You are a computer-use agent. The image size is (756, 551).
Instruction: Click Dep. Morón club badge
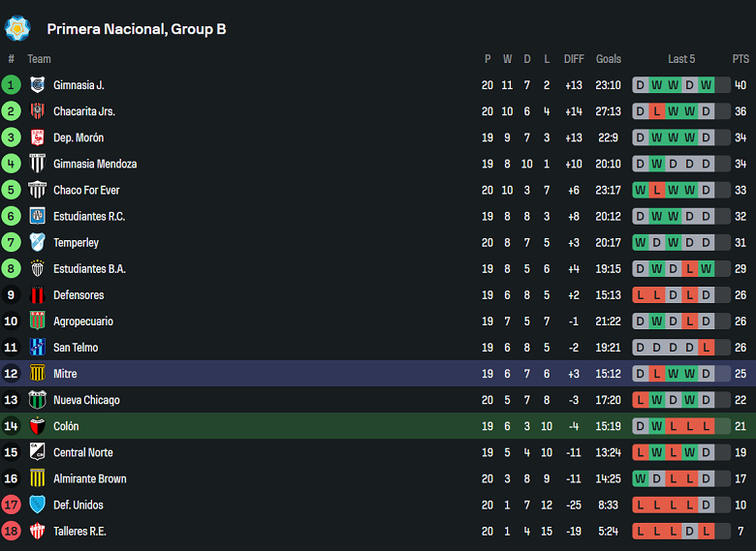coord(38,138)
